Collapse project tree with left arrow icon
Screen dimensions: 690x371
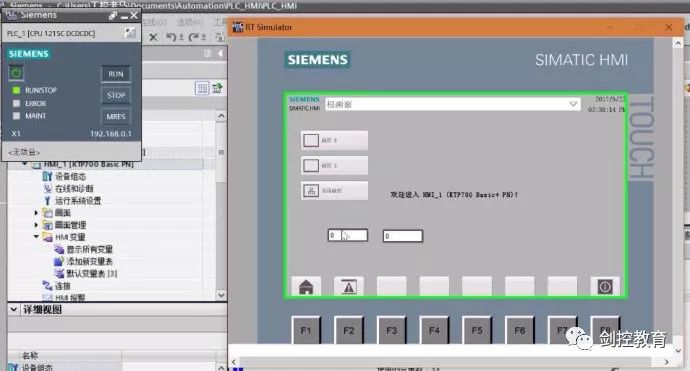coord(220,54)
